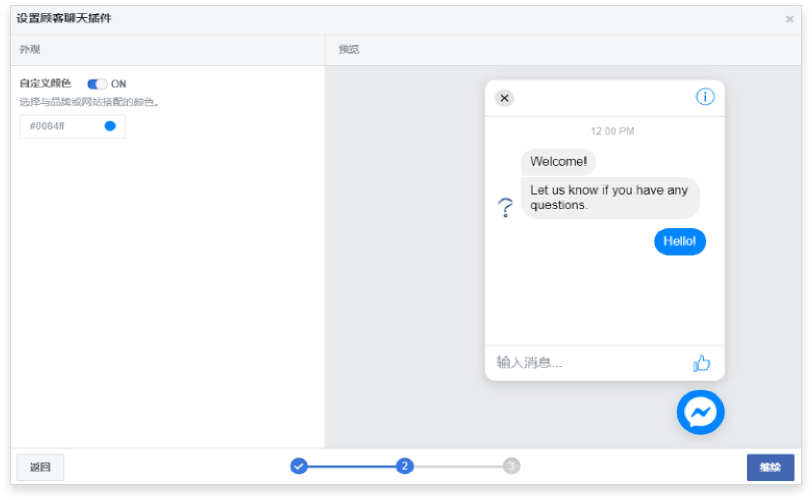Click the completed step one checkmark
The height and width of the screenshot is (500, 812).
(x=299, y=466)
